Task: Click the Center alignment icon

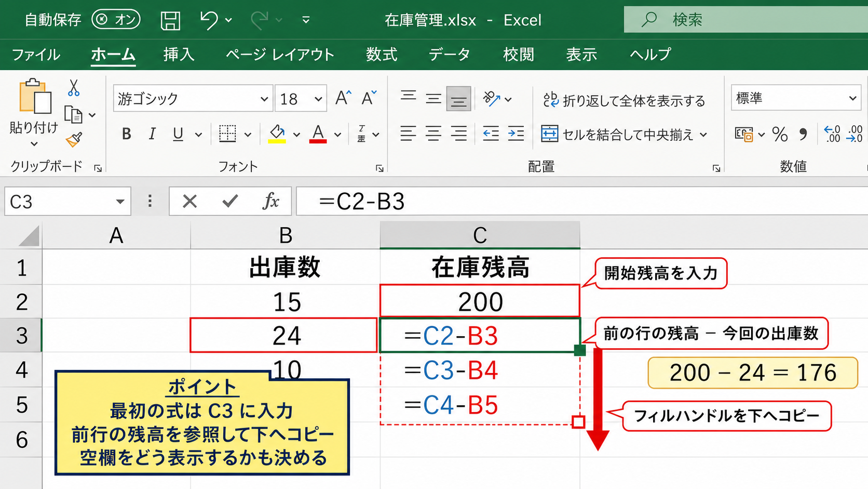Action: (433, 134)
